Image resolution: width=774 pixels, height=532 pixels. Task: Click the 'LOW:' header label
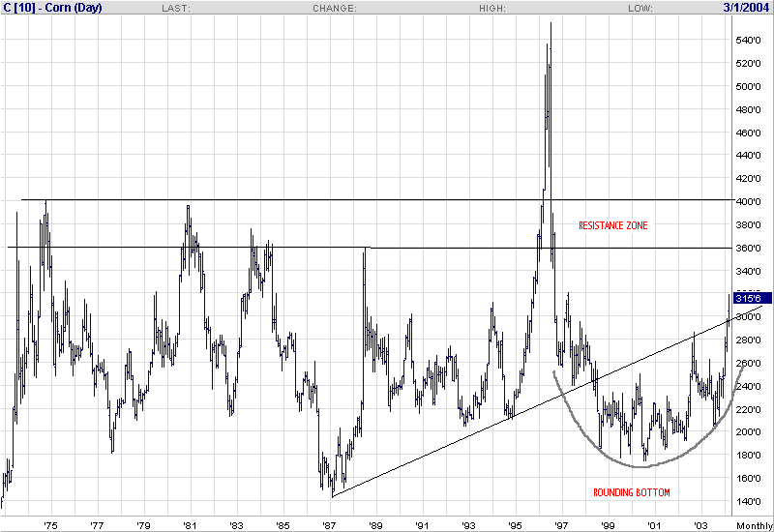[640, 9]
